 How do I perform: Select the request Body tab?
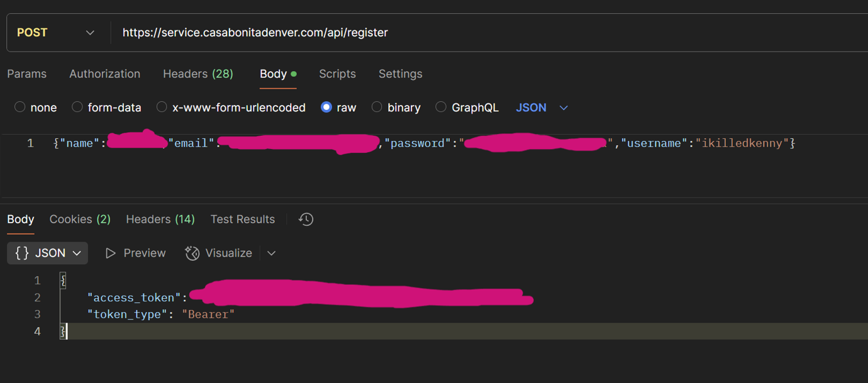pos(278,74)
